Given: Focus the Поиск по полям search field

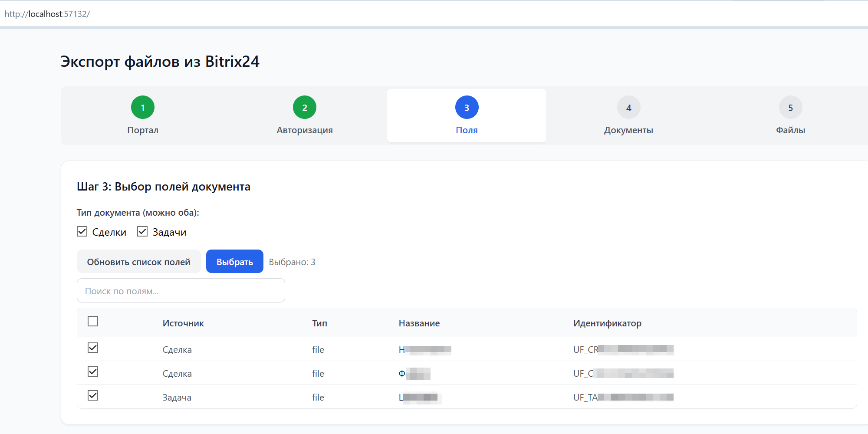Looking at the screenshot, I should 181,291.
